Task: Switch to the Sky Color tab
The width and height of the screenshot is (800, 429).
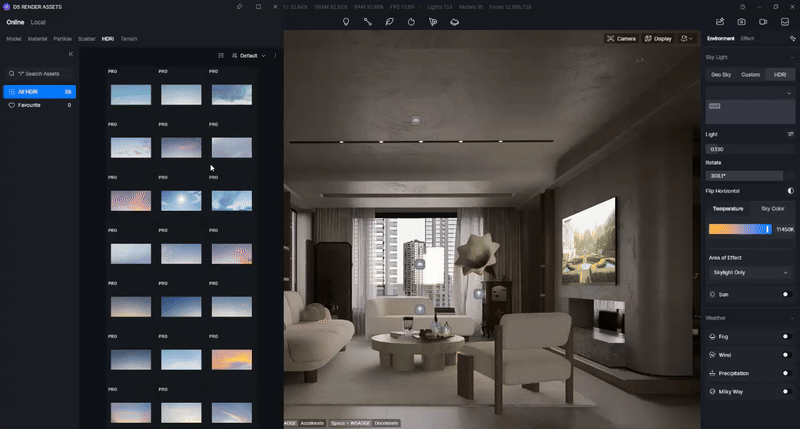Action: [772, 209]
